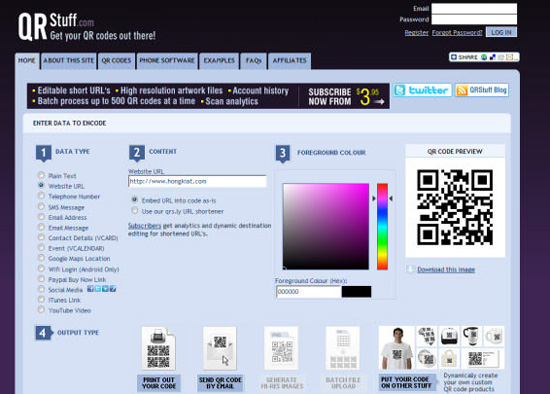
Task: Click the Download this image link
Action: pyautogui.click(x=446, y=269)
